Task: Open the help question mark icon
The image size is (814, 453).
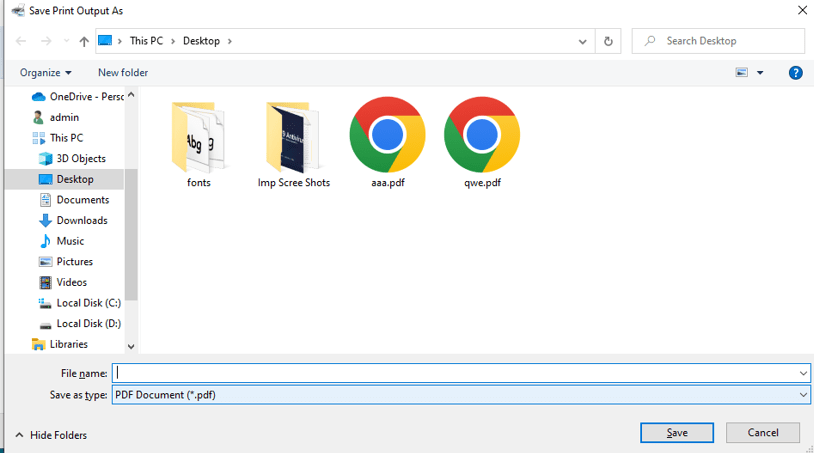Action: [x=795, y=73]
